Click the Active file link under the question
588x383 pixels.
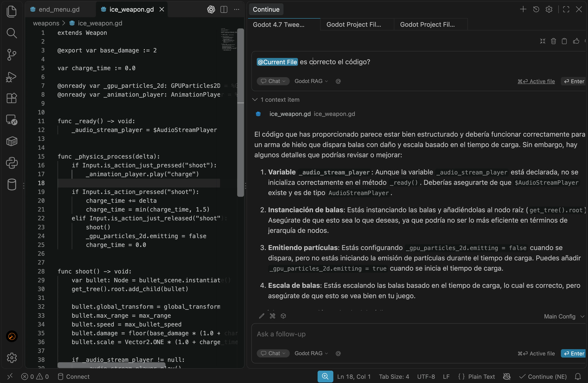point(536,81)
